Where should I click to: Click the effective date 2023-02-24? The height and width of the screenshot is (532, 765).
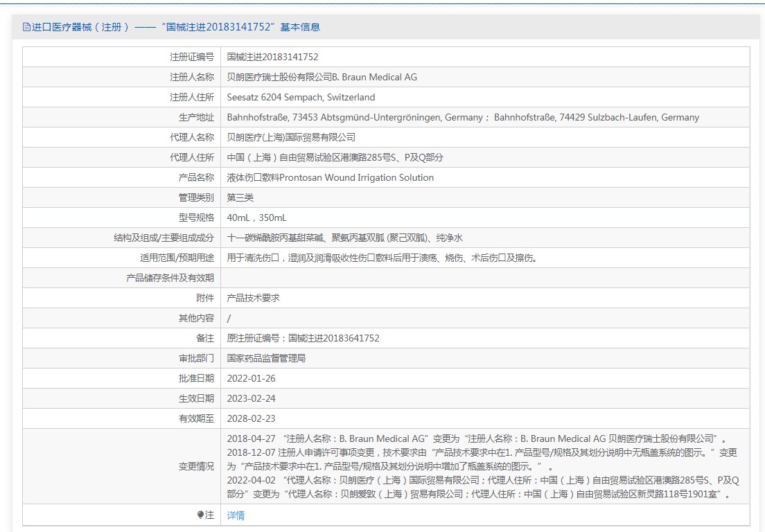[x=251, y=398]
